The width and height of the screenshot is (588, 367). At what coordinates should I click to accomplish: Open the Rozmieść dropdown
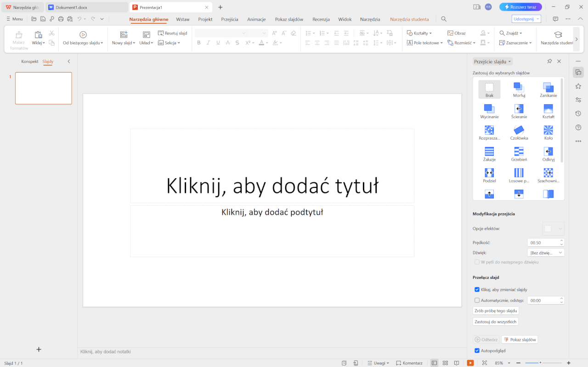click(x=462, y=43)
